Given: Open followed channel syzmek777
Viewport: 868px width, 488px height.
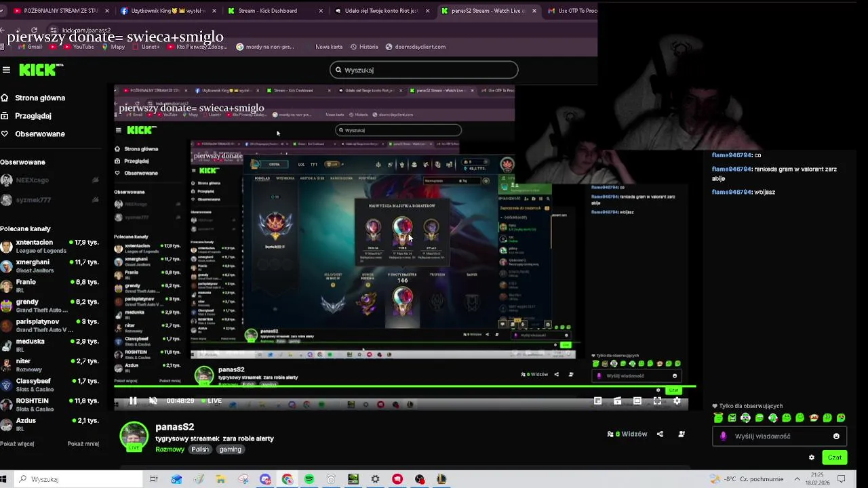Looking at the screenshot, I should click(x=50, y=200).
